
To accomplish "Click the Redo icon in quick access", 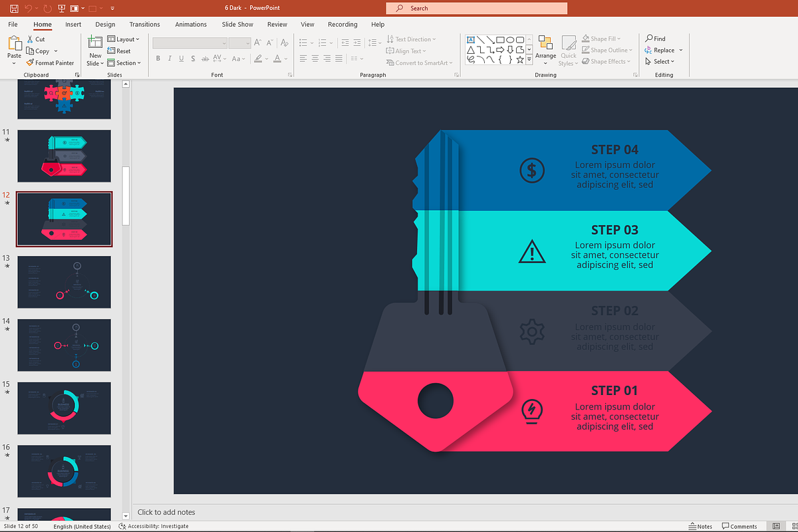I will [x=47, y=9].
